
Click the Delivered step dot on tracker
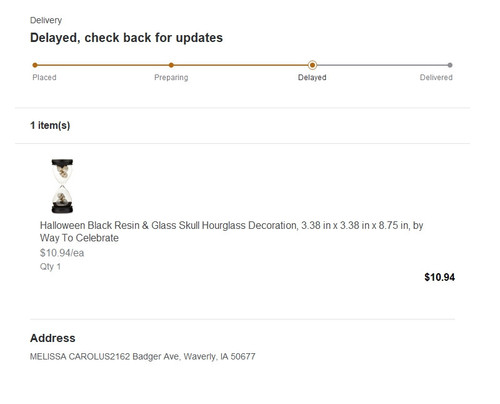450,65
